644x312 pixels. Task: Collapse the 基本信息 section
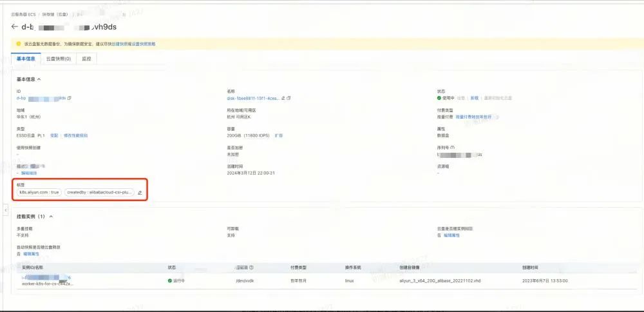(x=39, y=79)
